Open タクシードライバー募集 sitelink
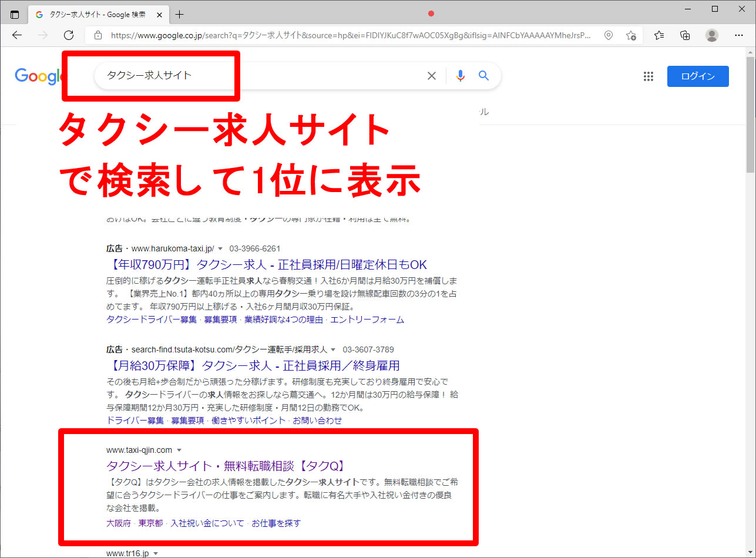The width and height of the screenshot is (756, 558). (152, 320)
